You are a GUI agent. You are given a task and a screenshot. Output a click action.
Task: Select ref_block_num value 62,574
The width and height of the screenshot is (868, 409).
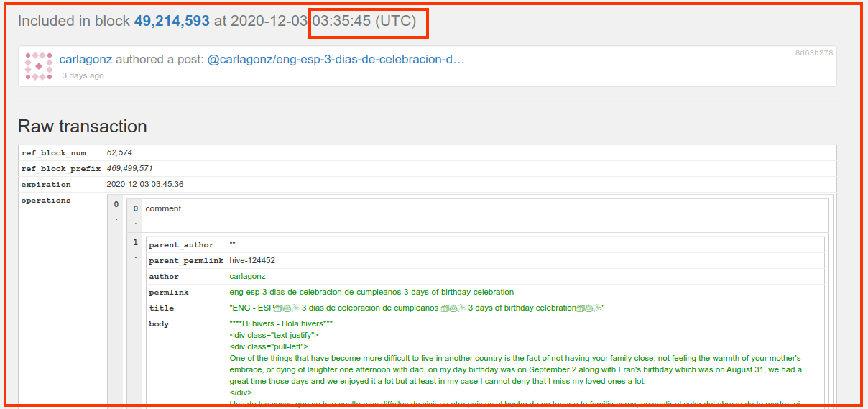[x=119, y=152]
